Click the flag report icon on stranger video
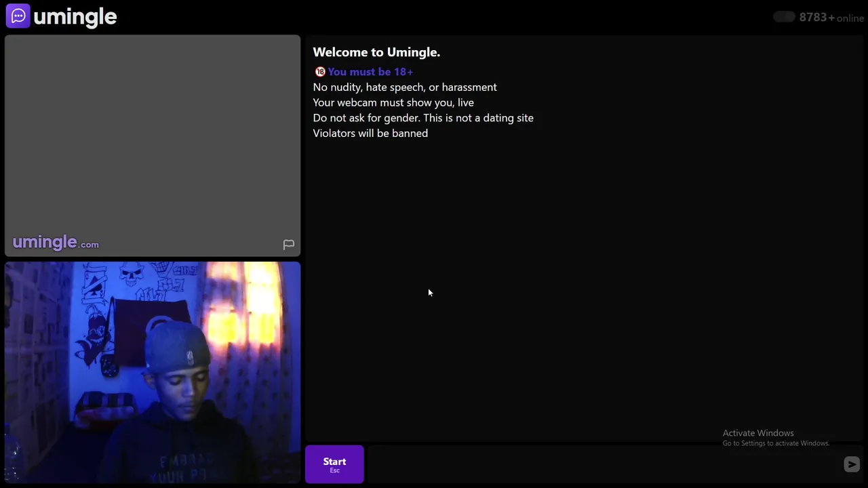The image size is (868, 488). pyautogui.click(x=288, y=244)
